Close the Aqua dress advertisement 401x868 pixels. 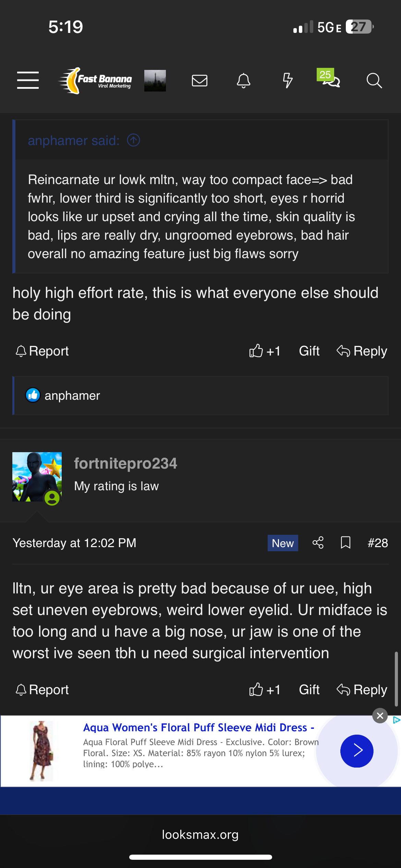(x=380, y=716)
